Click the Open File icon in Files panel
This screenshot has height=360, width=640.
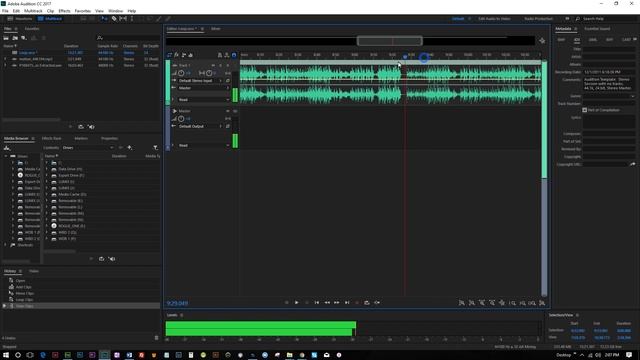(x=6, y=38)
